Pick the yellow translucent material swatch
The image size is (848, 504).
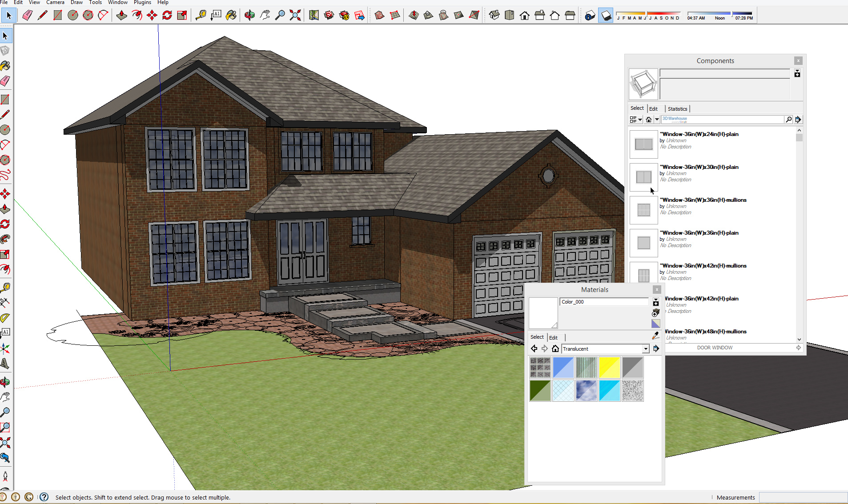pyautogui.click(x=609, y=368)
